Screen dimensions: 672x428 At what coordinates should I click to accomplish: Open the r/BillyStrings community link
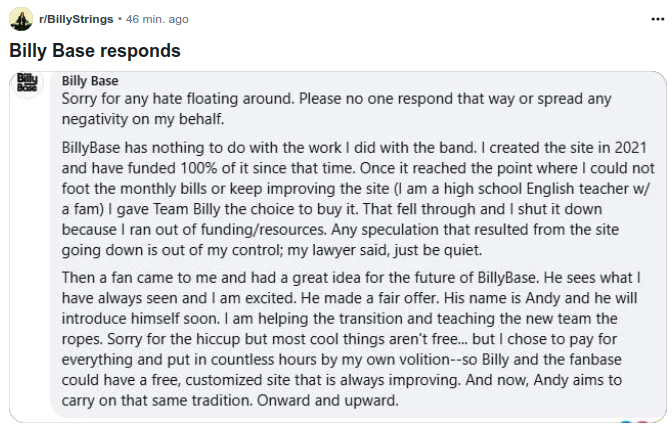point(76,19)
